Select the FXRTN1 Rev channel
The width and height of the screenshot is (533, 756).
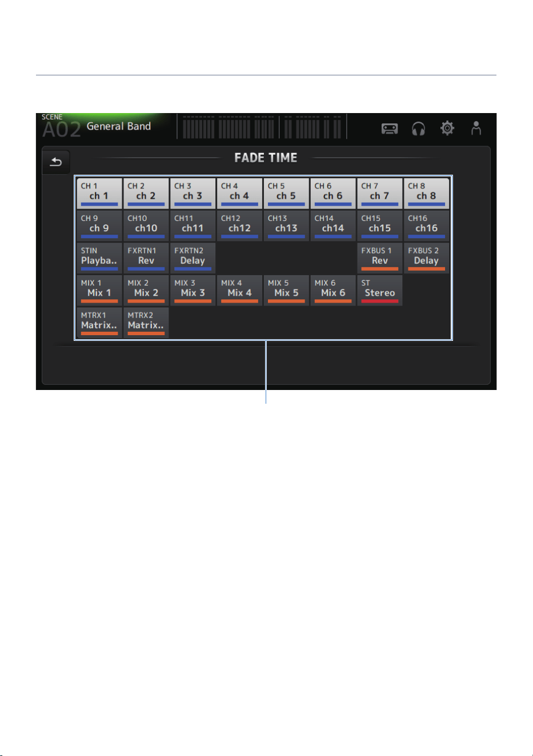146,258
